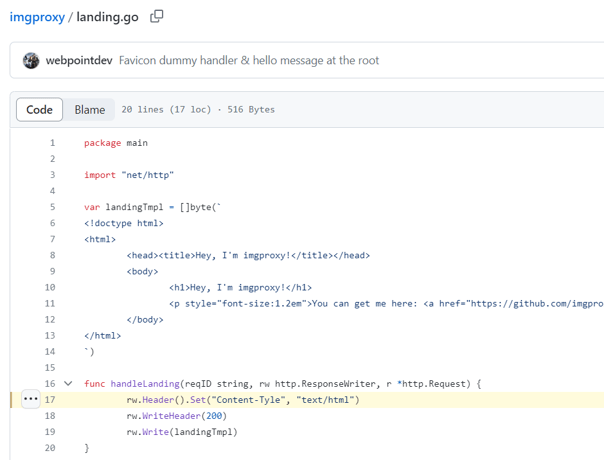Switch to the Blame view tab

tap(89, 110)
